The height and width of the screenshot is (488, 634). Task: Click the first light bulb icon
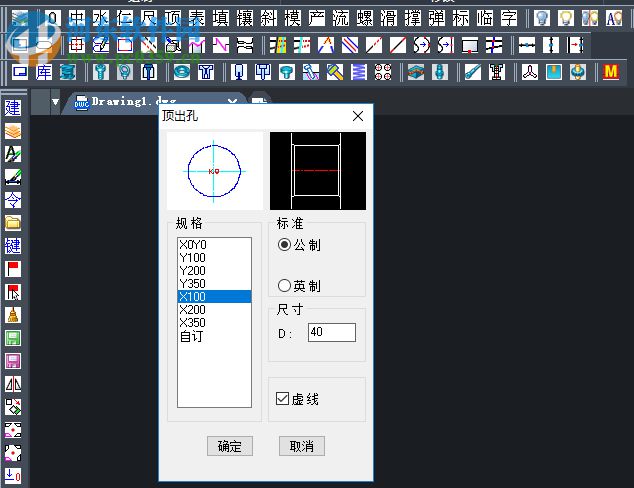542,18
